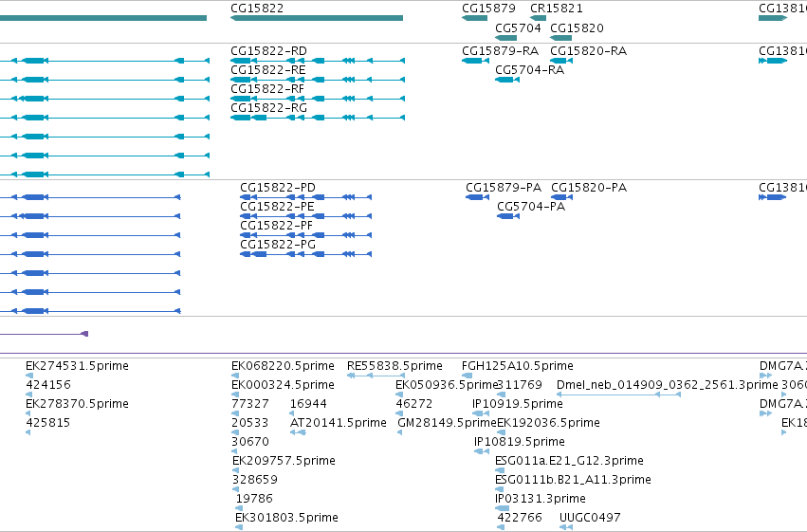This screenshot has width=807, height=532.
Task: Select the CG15820 gene label
Action: [x=577, y=28]
